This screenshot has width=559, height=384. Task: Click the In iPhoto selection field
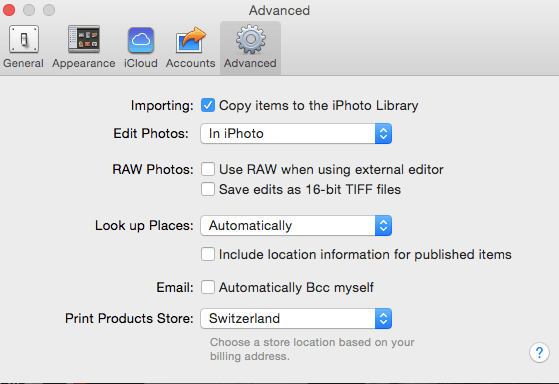(x=296, y=134)
